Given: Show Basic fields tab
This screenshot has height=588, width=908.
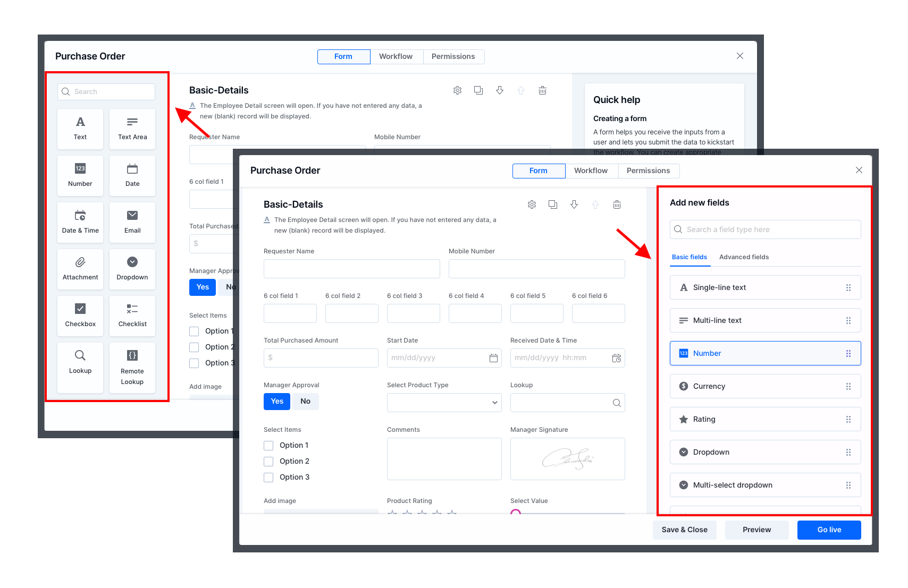Looking at the screenshot, I should [690, 257].
